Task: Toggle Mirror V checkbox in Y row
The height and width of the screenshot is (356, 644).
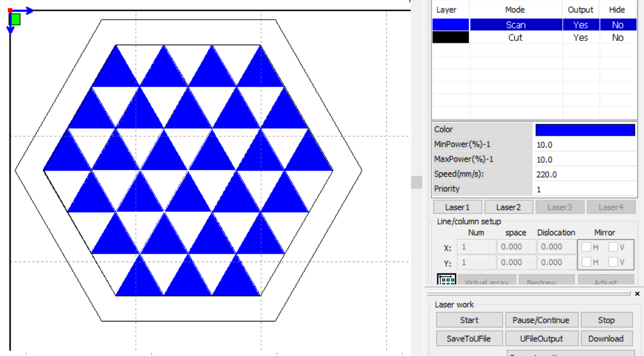Action: (x=613, y=262)
